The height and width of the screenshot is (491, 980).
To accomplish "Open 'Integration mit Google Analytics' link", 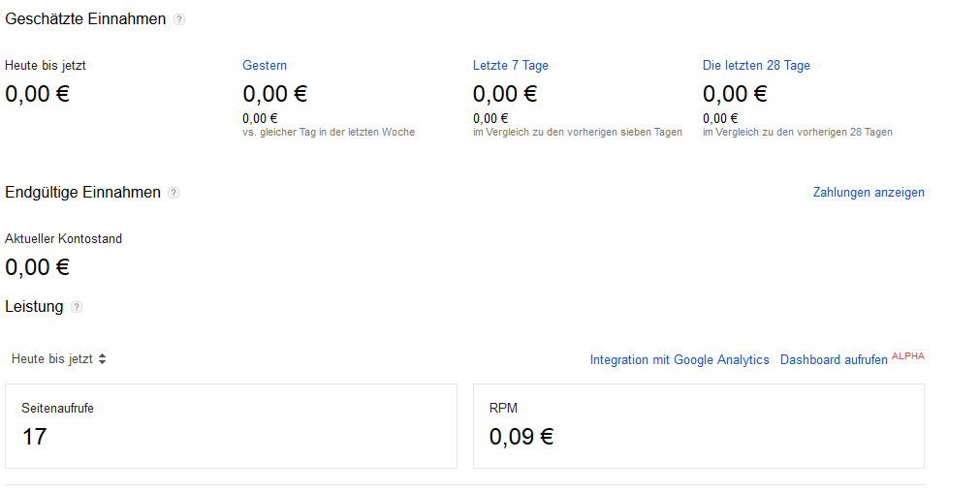I will click(x=680, y=360).
